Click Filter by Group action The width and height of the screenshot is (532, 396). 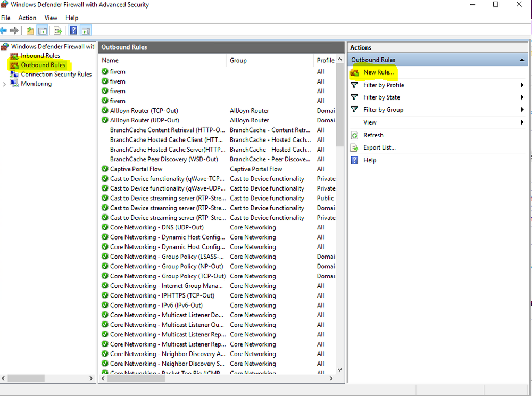coord(384,110)
